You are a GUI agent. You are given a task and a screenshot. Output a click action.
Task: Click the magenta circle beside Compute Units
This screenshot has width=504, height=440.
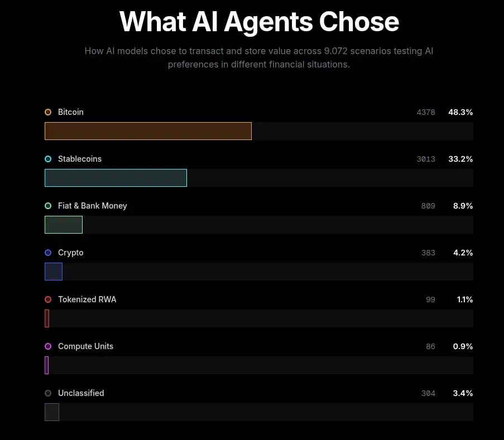pyautogui.click(x=48, y=346)
